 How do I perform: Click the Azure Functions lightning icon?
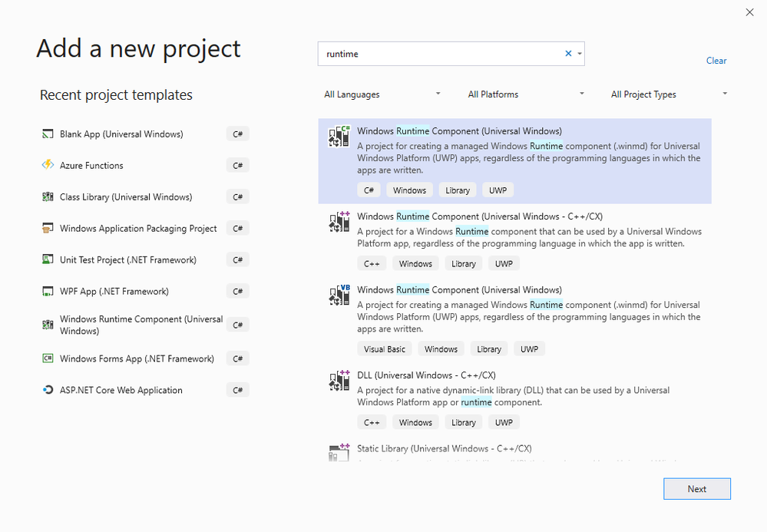pos(48,166)
